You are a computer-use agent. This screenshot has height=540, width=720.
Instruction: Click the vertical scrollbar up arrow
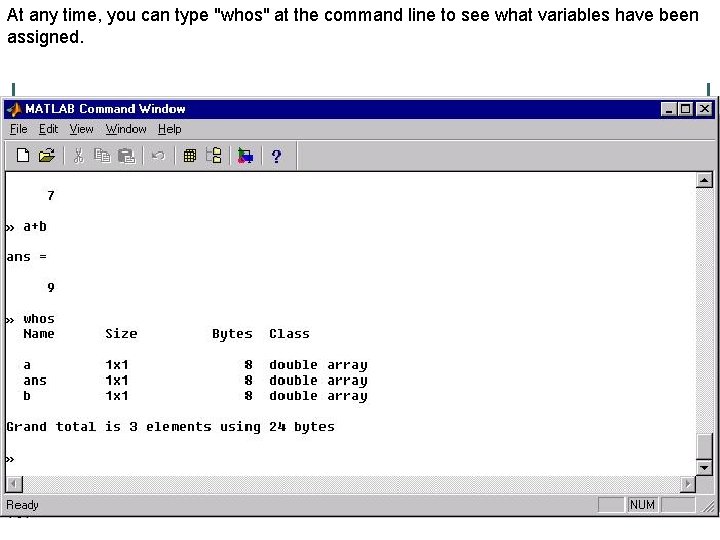[704, 180]
